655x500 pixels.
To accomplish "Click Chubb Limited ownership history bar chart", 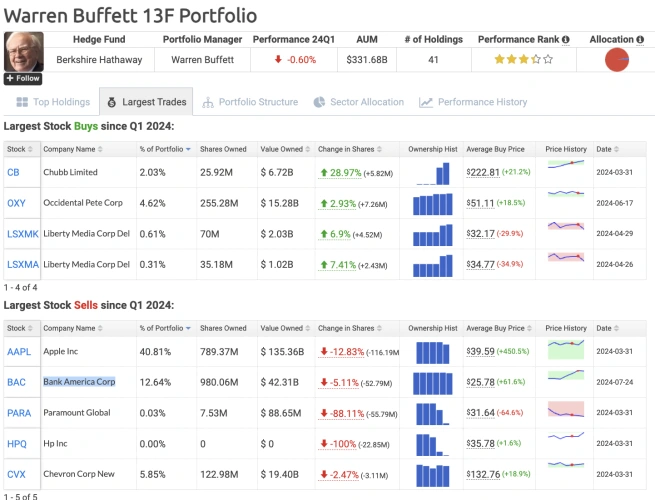I will point(433,173).
